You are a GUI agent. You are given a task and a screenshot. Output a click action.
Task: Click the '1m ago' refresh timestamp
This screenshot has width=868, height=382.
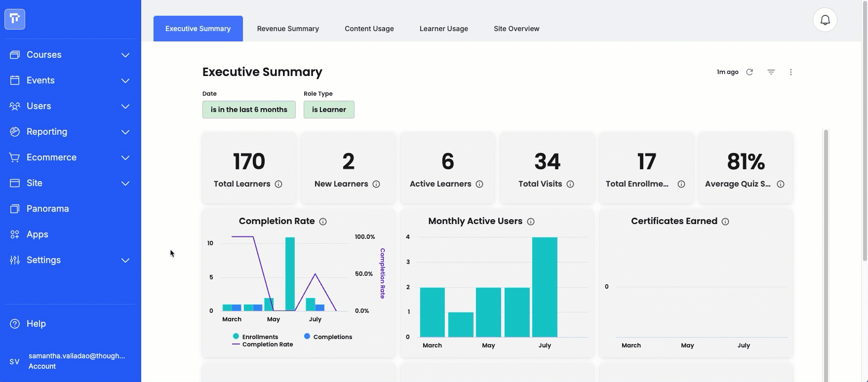[x=728, y=72]
